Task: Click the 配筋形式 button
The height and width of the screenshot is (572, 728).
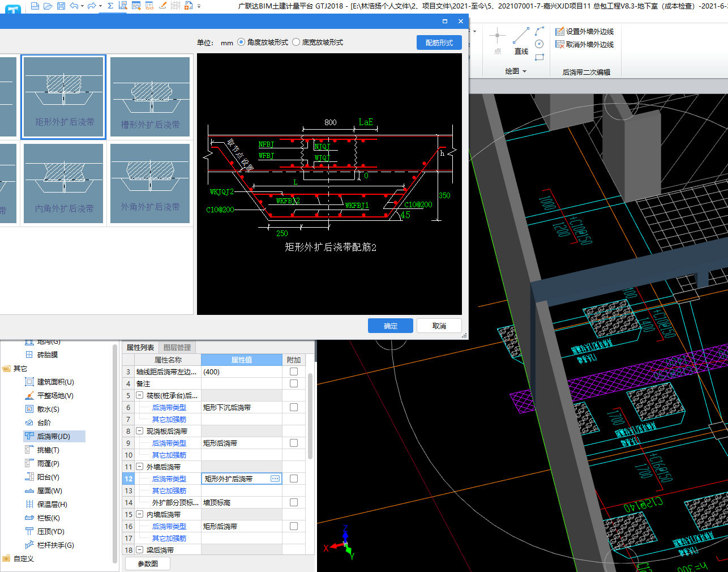Action: (x=439, y=42)
